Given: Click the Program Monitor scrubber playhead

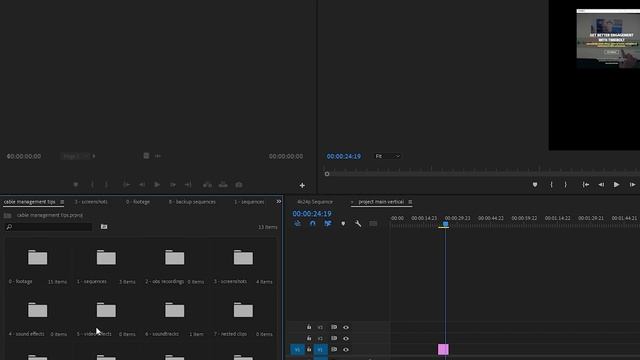Looking at the screenshot, I should 327,174.
